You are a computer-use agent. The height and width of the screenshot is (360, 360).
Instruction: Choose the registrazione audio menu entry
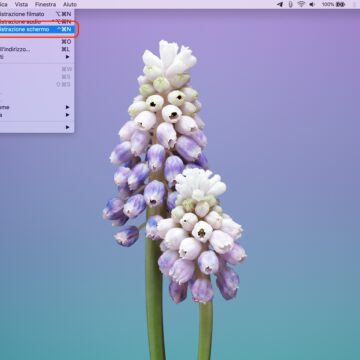36,22
